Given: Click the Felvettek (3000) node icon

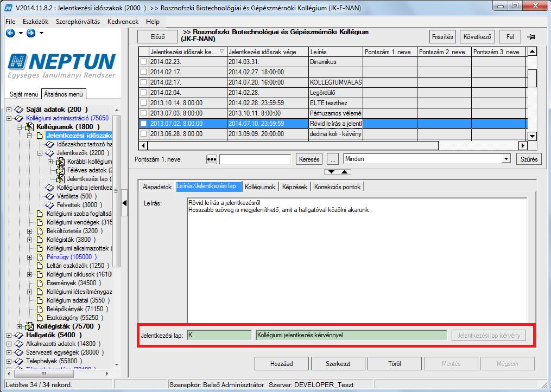Looking at the screenshot, I should [x=50, y=205].
